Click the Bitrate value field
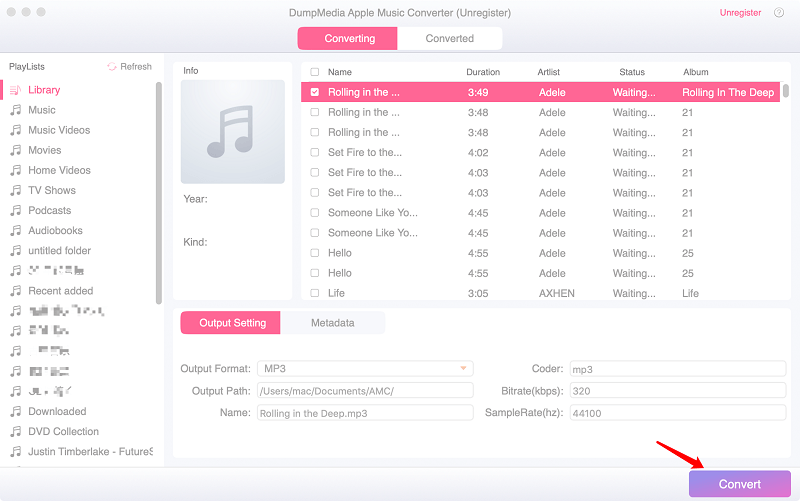The height and width of the screenshot is (501, 800). 677,390
